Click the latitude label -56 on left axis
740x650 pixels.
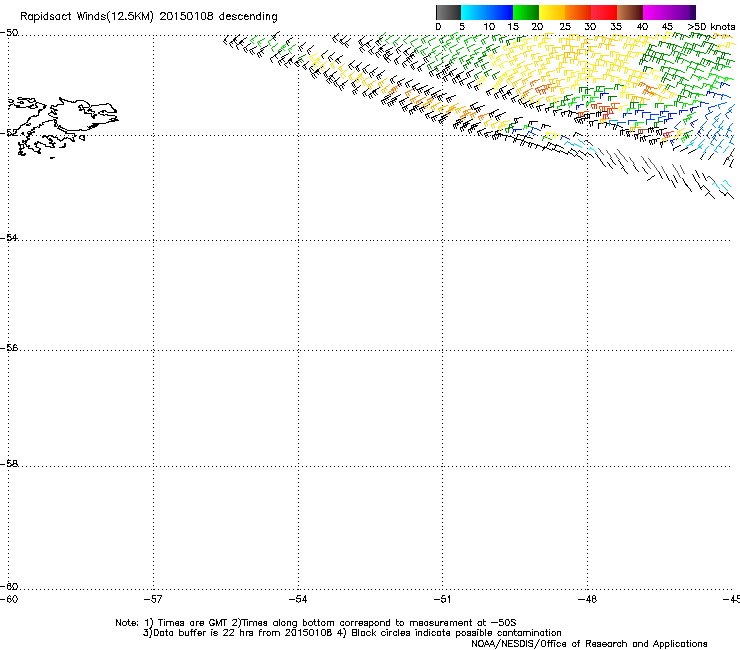click(x=9, y=347)
